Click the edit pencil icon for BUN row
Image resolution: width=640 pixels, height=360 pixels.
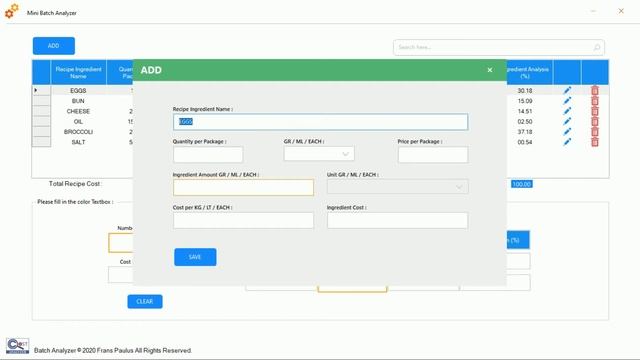click(x=567, y=101)
